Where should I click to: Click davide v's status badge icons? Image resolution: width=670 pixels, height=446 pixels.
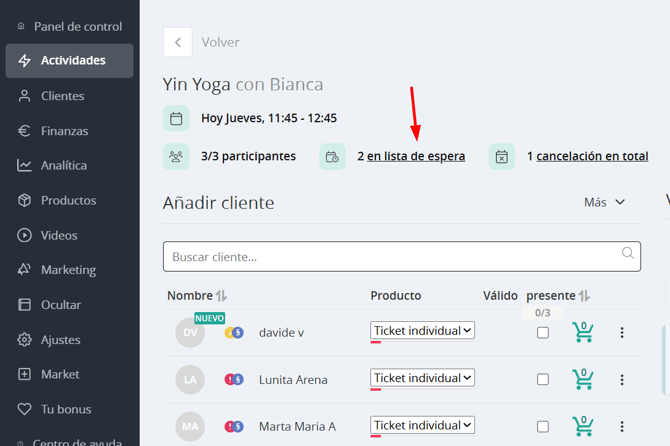pos(234,332)
